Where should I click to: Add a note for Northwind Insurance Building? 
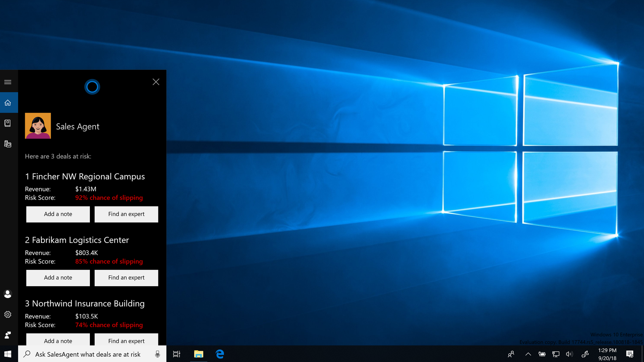coord(58,341)
